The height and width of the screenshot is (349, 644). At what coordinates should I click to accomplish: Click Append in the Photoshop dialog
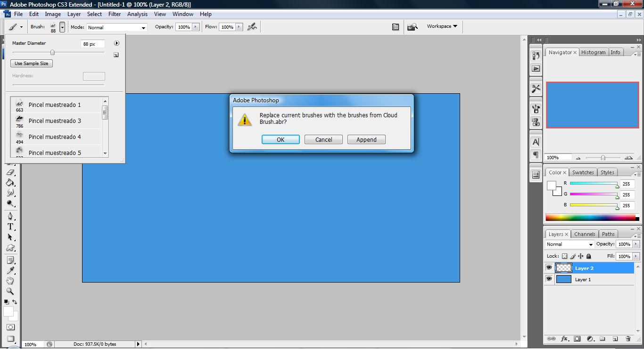click(366, 139)
